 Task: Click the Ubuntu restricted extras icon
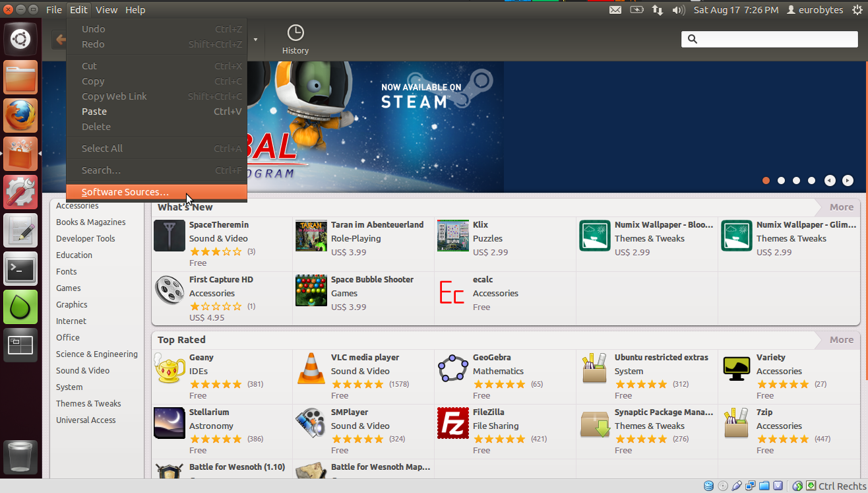tap(595, 369)
